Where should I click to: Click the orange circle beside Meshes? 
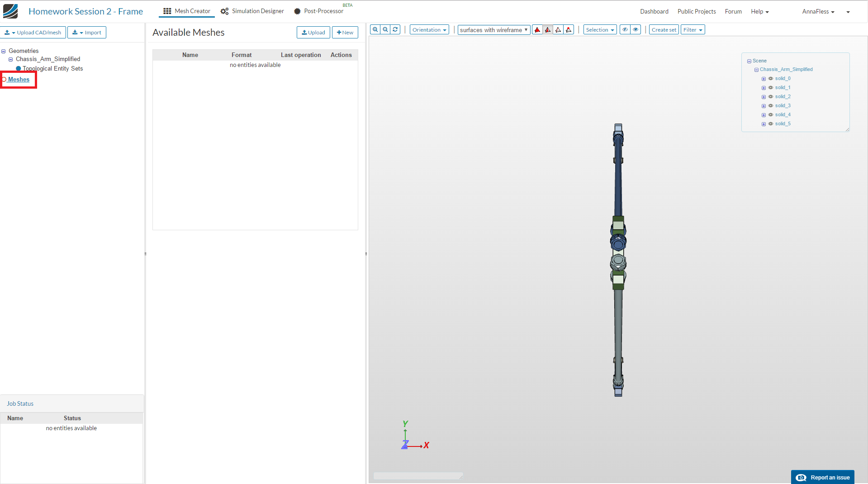[4, 80]
